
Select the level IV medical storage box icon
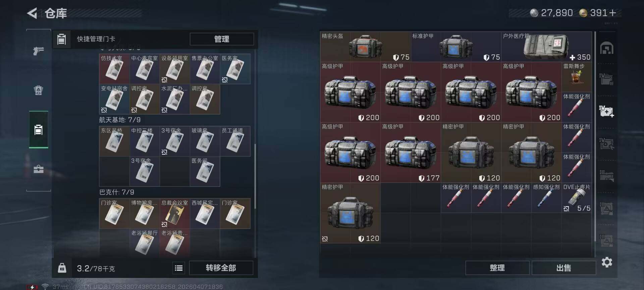[607, 111]
